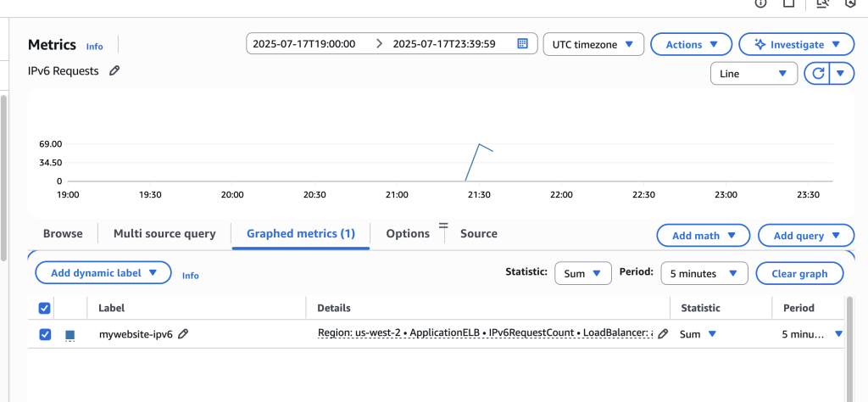Screen dimensions: 868x402
Task: Open the refresh options dropdown arrow
Action: pyautogui.click(x=840, y=74)
